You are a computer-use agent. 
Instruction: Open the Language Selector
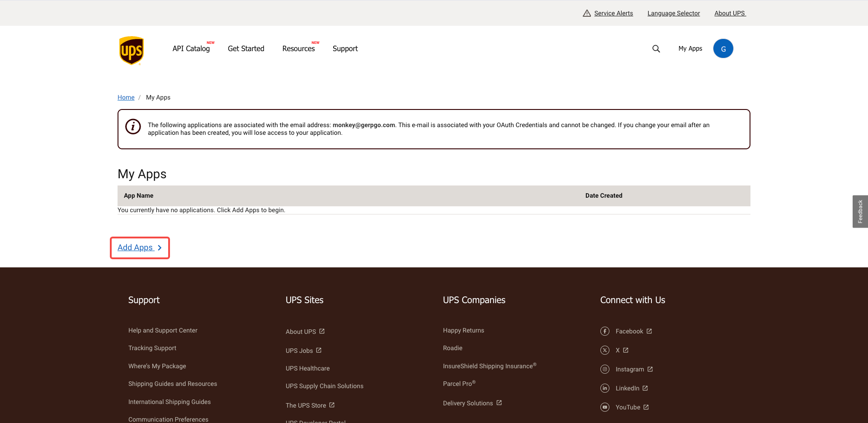point(674,13)
